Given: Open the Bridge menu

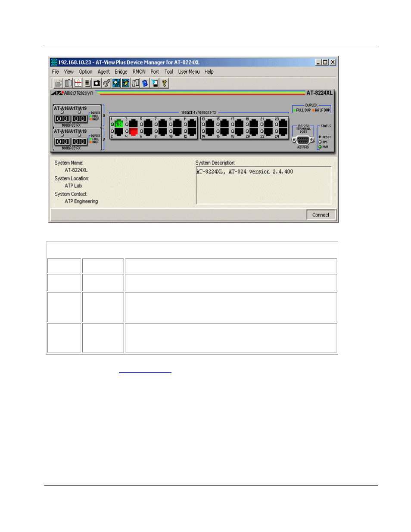Looking at the screenshot, I should coord(121,72).
